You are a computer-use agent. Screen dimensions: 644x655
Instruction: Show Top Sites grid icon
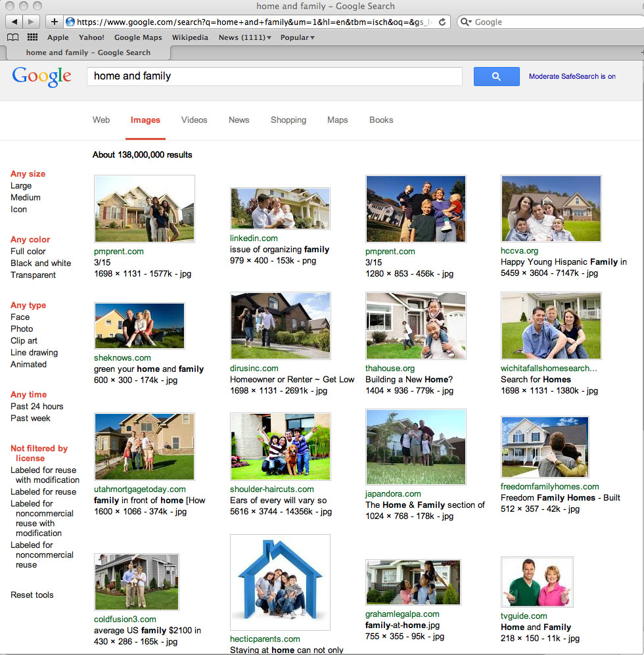32,37
